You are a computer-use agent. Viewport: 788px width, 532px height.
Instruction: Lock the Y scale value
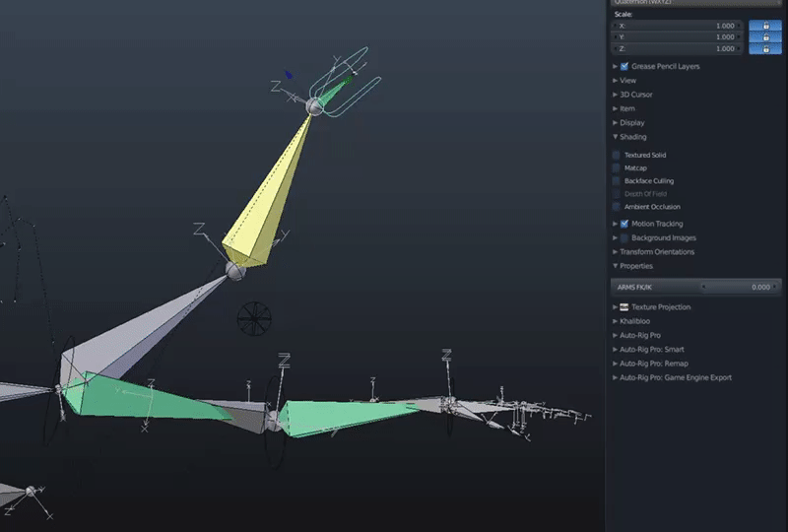765,36
